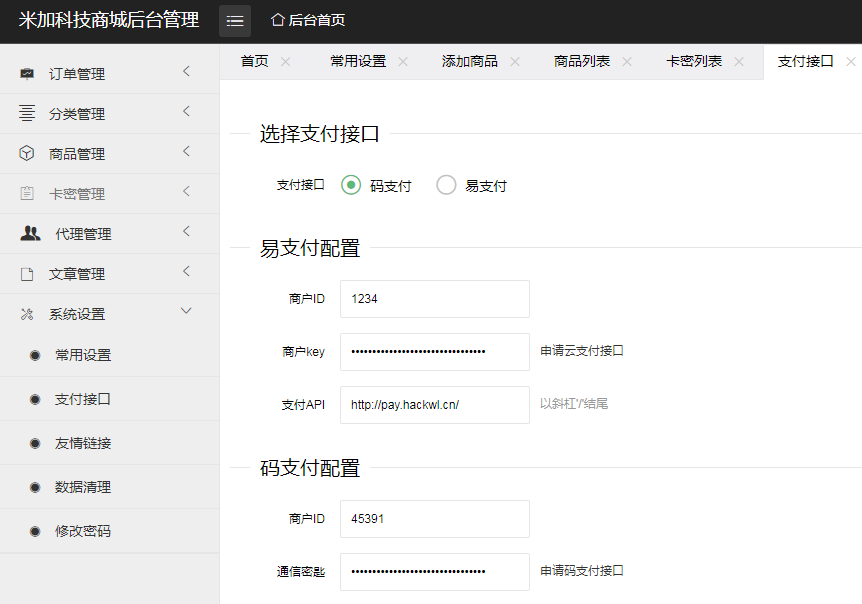Click the 系统设置 tools icon
Image resolution: width=862 pixels, height=604 pixels.
coord(27,314)
